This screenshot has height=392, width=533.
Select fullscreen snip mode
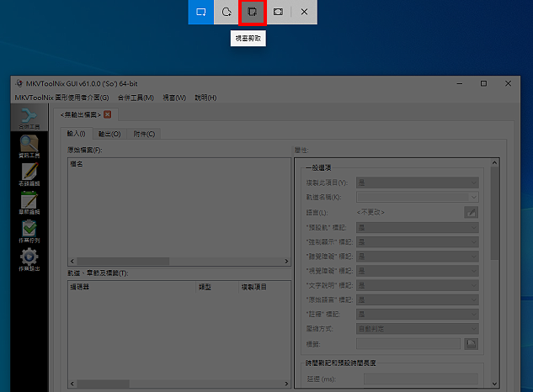(x=278, y=12)
